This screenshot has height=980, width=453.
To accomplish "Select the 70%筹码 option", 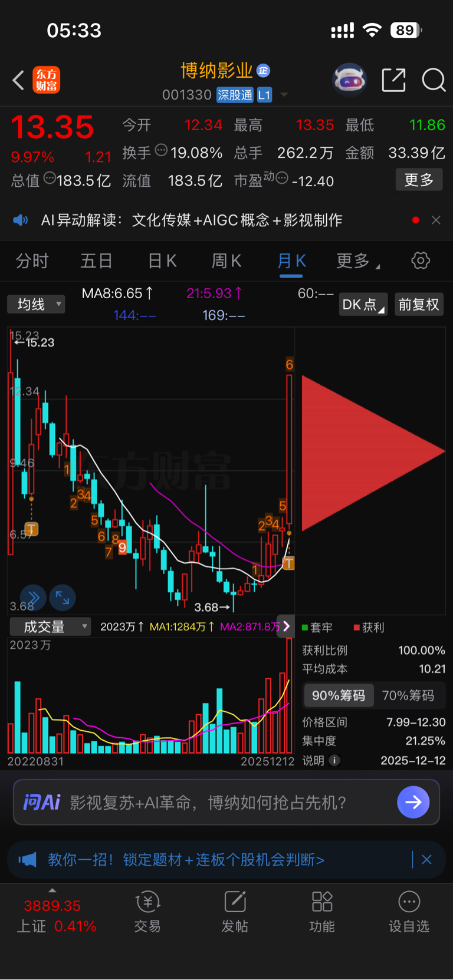I will coord(408,695).
